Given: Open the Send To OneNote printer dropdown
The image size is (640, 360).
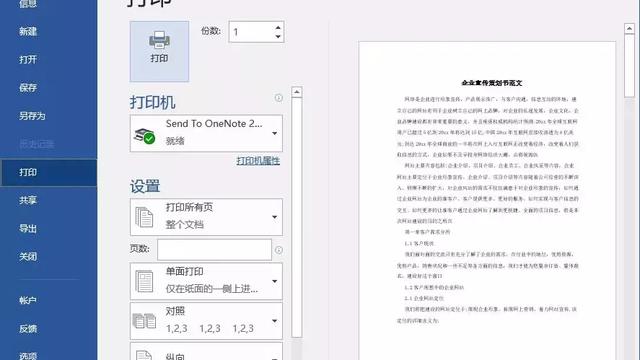Looking at the screenshot, I should coord(206,133).
